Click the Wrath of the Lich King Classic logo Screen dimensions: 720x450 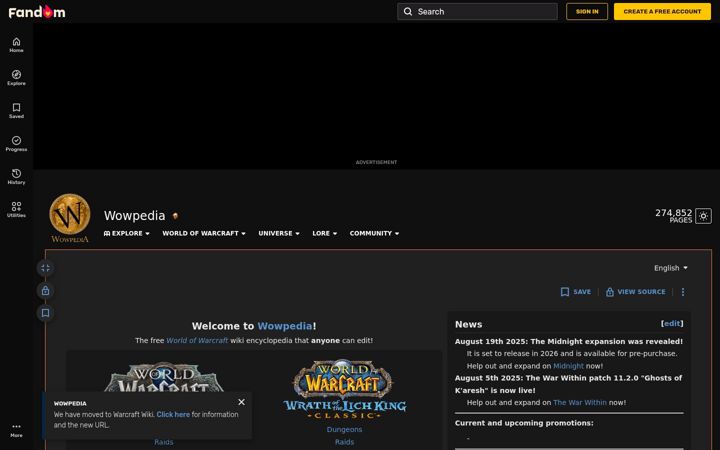(x=344, y=389)
